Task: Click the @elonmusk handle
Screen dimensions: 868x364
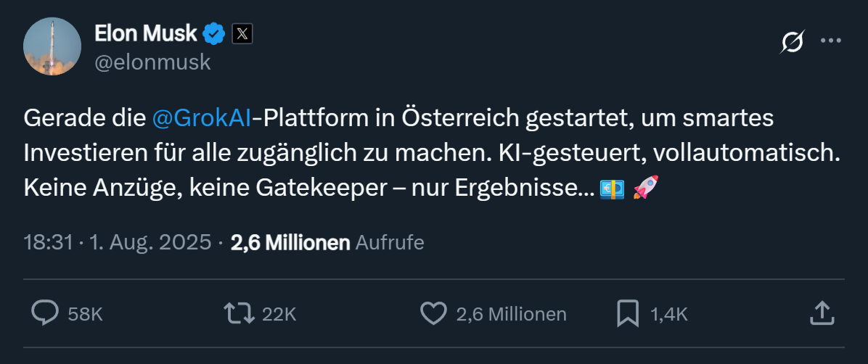Action: [152, 62]
